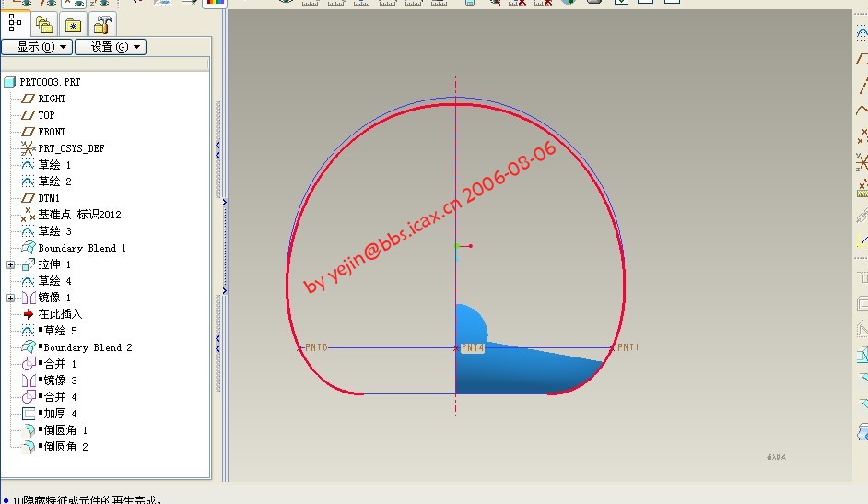
Task: Select the Datum Coordinate System tool
Action: coord(862,162)
